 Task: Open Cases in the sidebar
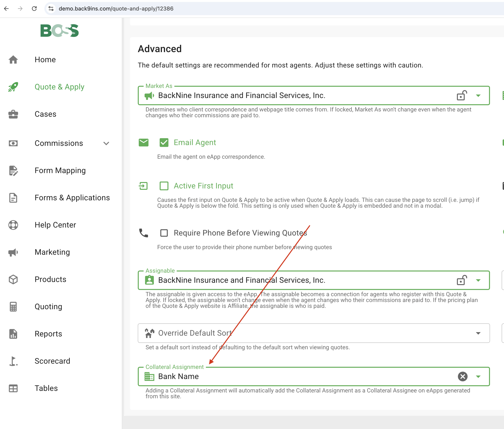pos(46,114)
